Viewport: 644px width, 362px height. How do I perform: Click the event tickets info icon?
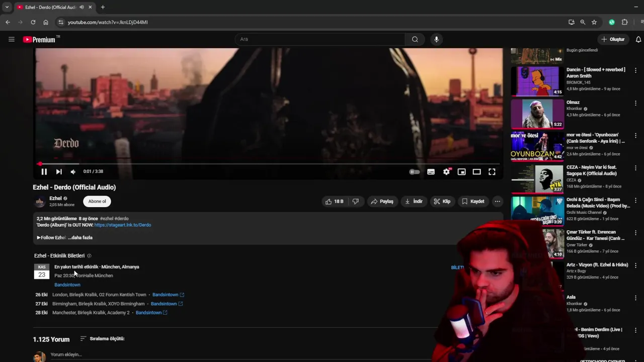pos(89,256)
